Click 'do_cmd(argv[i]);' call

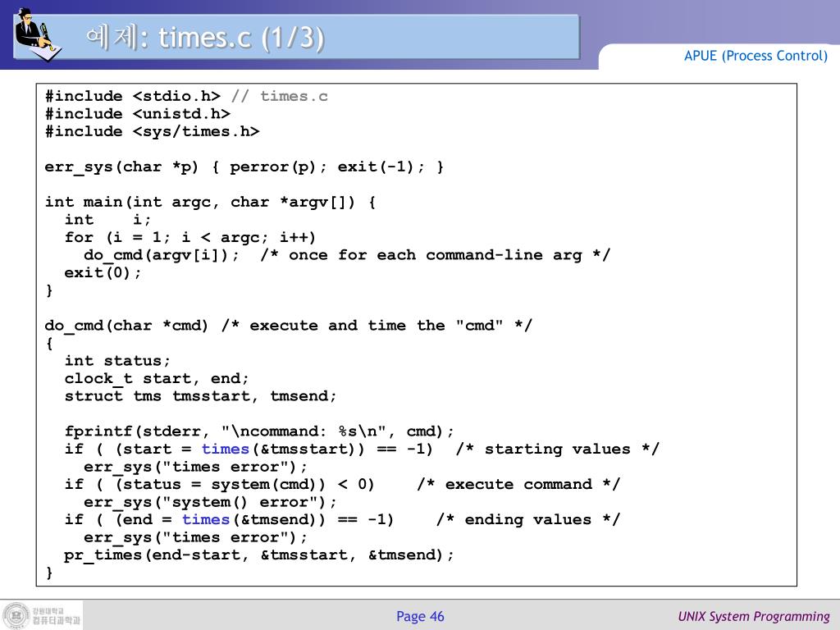162,255
